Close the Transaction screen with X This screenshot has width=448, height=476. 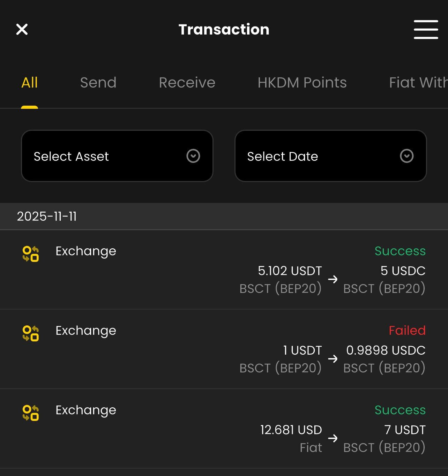pos(22,29)
